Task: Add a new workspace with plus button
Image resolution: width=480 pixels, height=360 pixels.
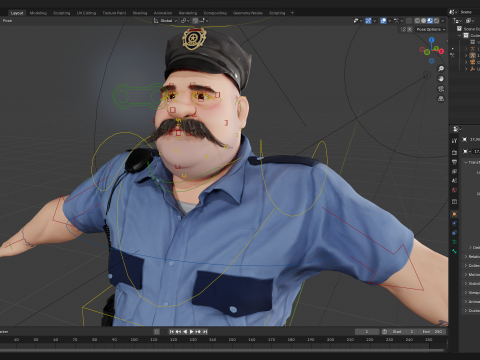Action: coord(292,13)
